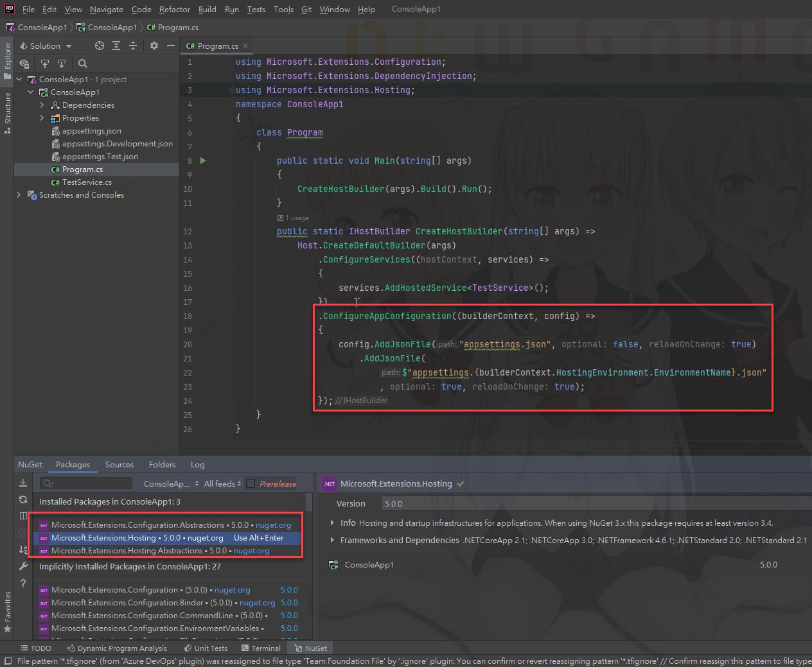812x667 pixels.
Task: Click the NuGet package search field
Action: point(87,483)
